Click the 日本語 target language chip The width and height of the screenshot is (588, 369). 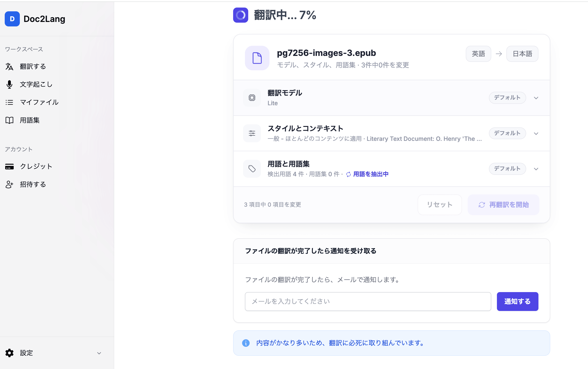pos(522,54)
